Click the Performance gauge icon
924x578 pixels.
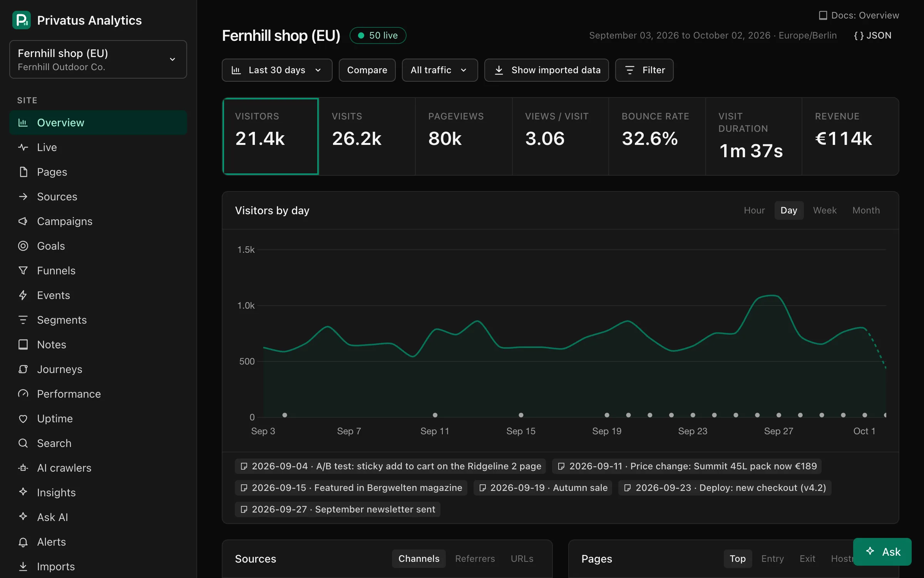tap(23, 394)
